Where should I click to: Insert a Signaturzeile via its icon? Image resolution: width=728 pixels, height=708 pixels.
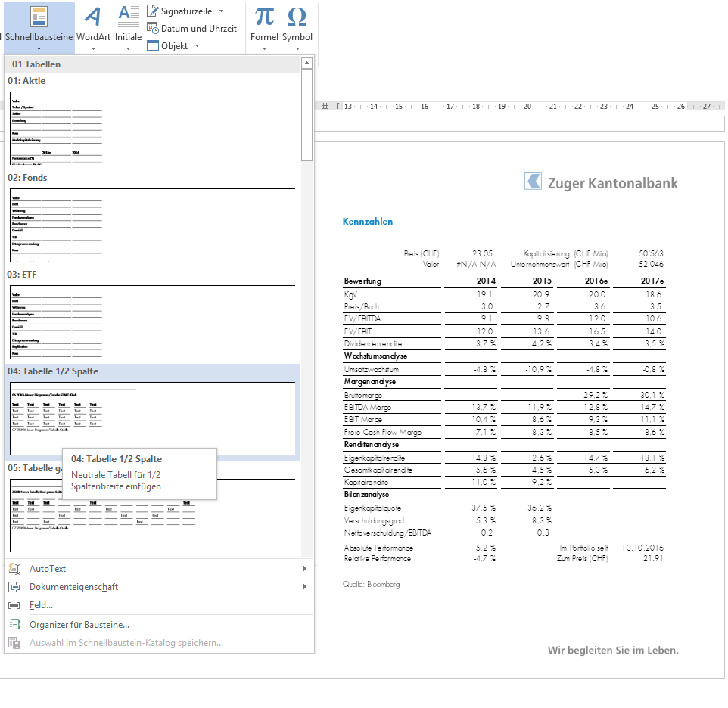point(153,11)
